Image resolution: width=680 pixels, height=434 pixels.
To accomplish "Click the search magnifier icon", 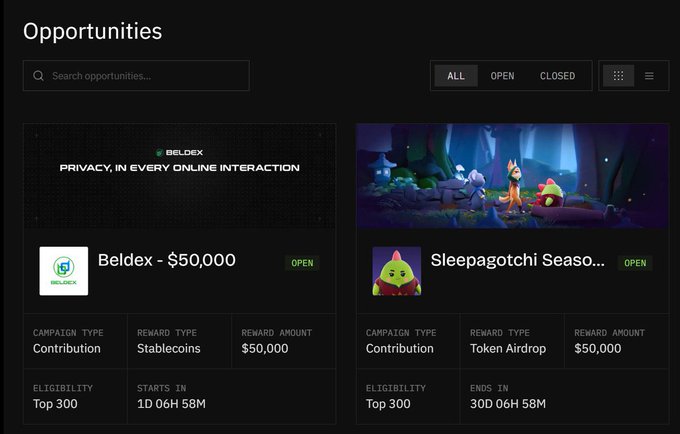I will click(x=38, y=76).
